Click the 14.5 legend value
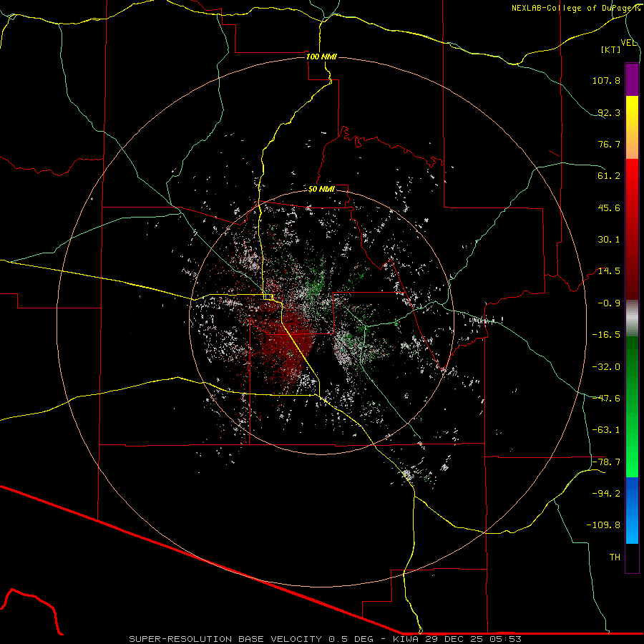Image resolution: width=644 pixels, height=644 pixels. 609,271
